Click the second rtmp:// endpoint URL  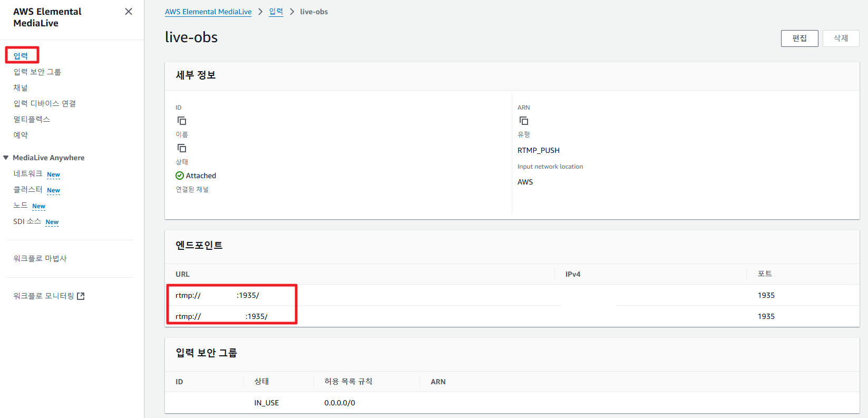tap(221, 316)
